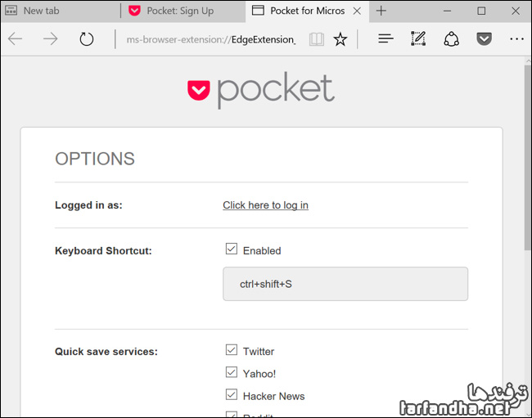The image size is (532, 418).
Task: Follow the Click here to log in link
Action: 266,205
